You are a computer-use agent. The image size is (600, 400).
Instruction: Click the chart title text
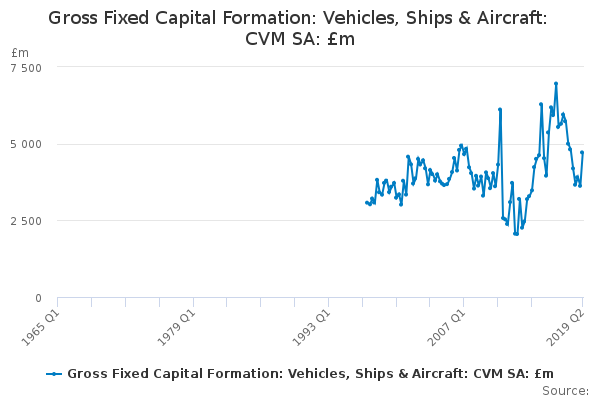coord(298,28)
